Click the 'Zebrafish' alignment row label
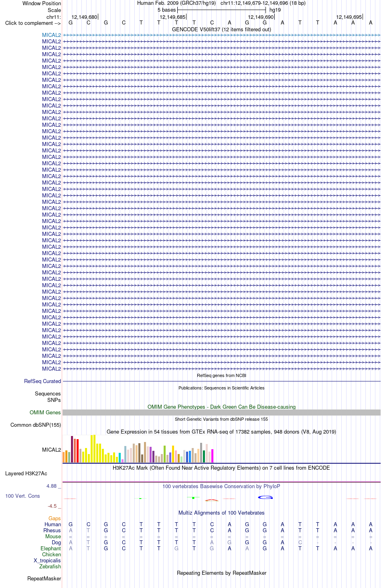The height and width of the screenshot is (588, 381). coord(50,567)
